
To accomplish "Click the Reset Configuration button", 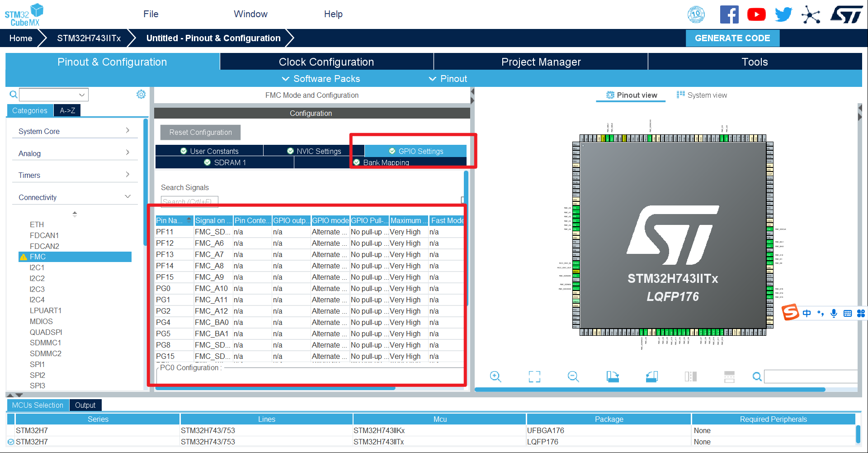I will click(200, 132).
